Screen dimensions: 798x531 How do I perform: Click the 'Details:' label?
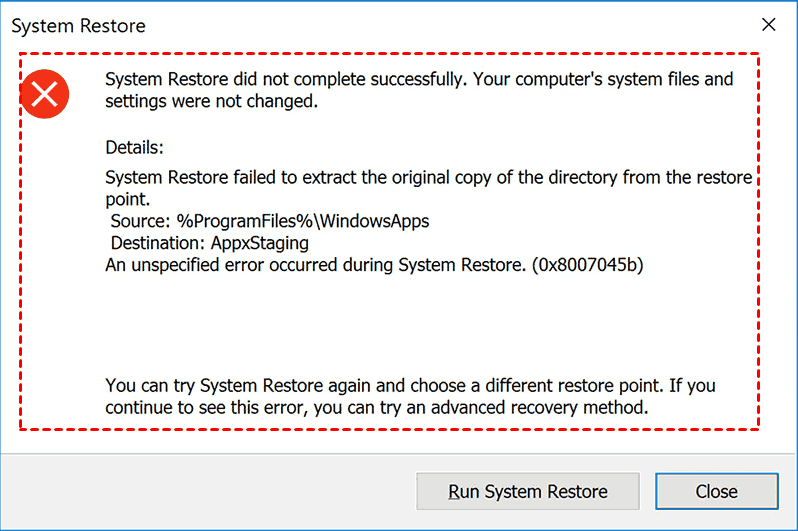click(134, 148)
